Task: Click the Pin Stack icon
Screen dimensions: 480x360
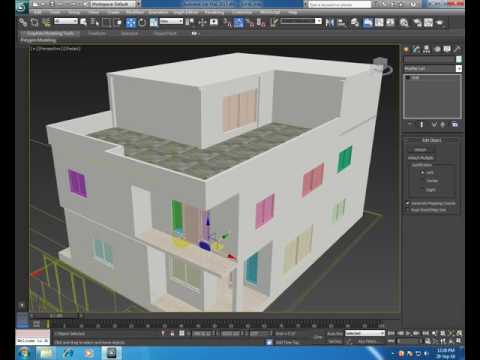Action: 410,124
